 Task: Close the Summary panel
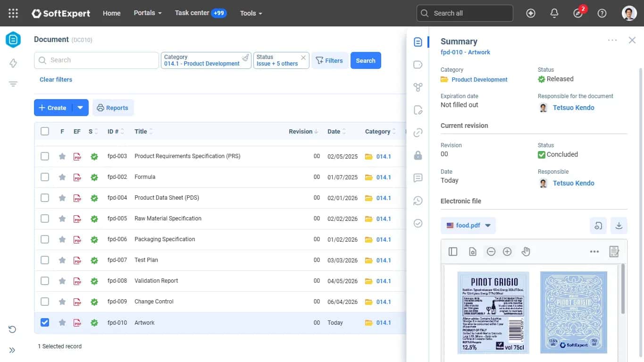[x=632, y=41]
